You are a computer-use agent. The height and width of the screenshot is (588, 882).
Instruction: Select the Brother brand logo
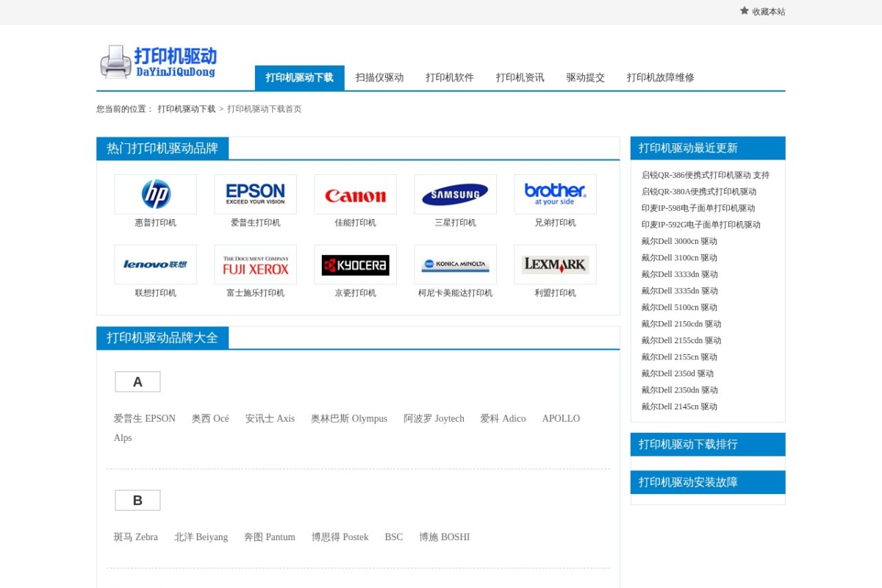(x=556, y=194)
